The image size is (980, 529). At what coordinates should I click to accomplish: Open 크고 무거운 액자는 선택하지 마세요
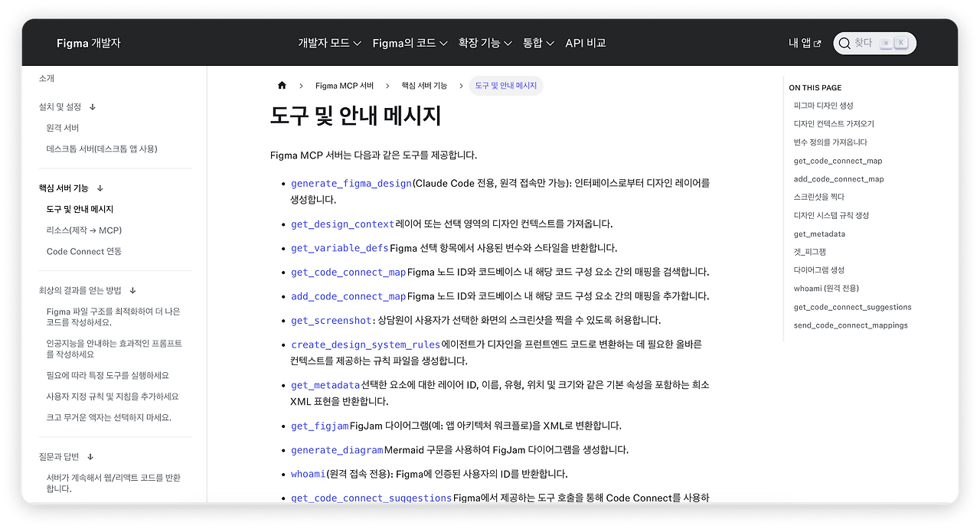coord(109,418)
